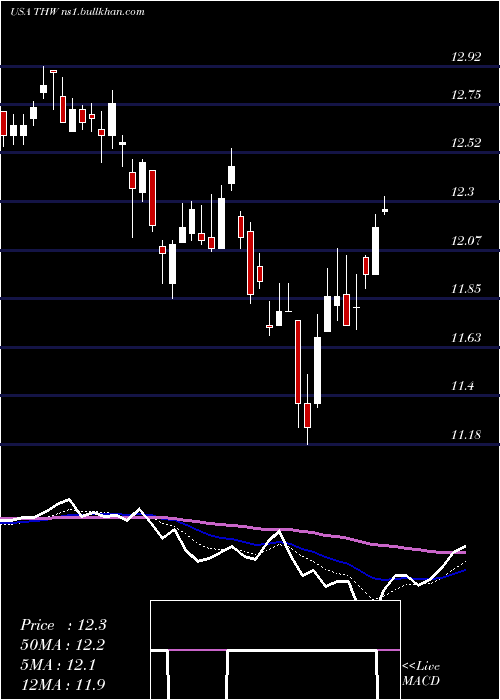Click the 11.85 price axis label
The image size is (500, 700).
[x=467, y=289]
